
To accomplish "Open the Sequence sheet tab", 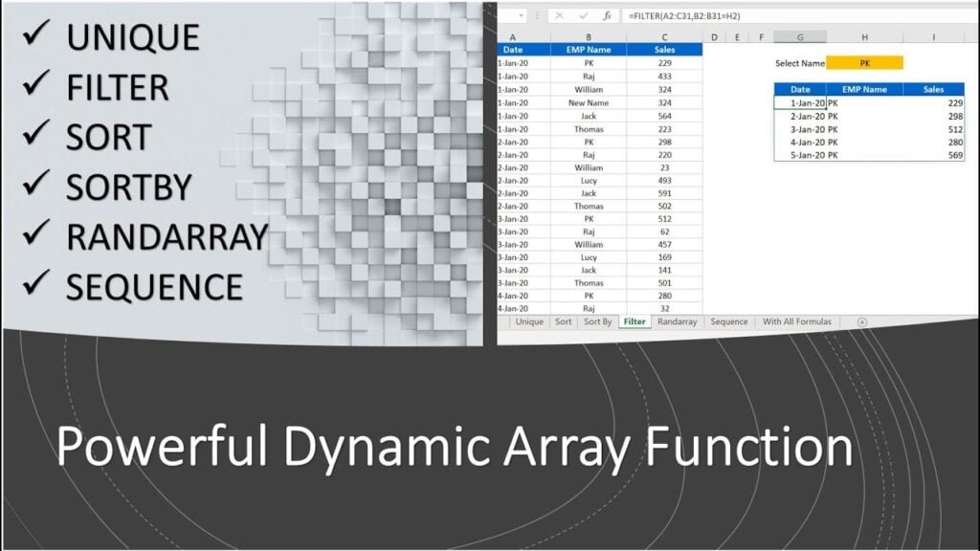I will [x=729, y=322].
